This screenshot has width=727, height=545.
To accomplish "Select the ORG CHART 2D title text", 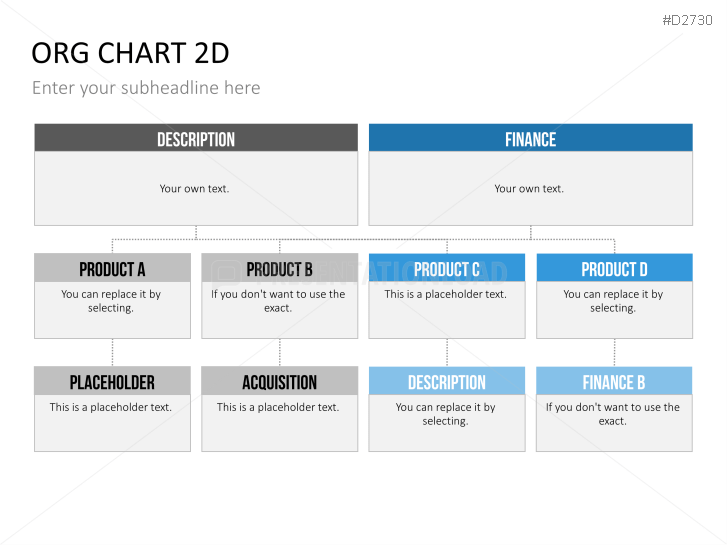I will pos(130,53).
